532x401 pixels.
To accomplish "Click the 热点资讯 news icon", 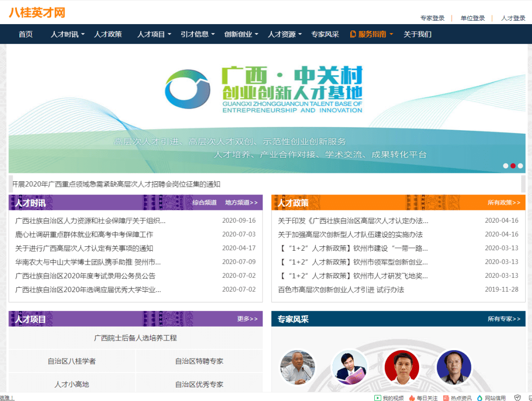I will tap(446, 398).
